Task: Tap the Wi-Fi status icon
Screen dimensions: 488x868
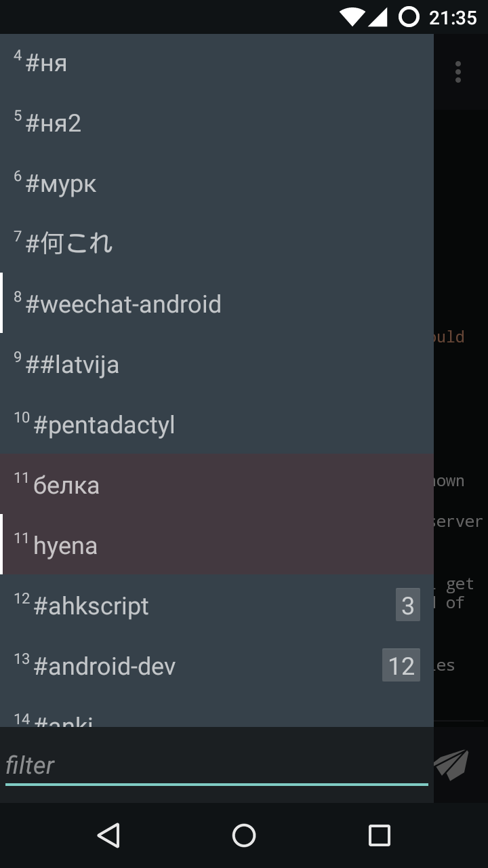Action: pyautogui.click(x=352, y=17)
